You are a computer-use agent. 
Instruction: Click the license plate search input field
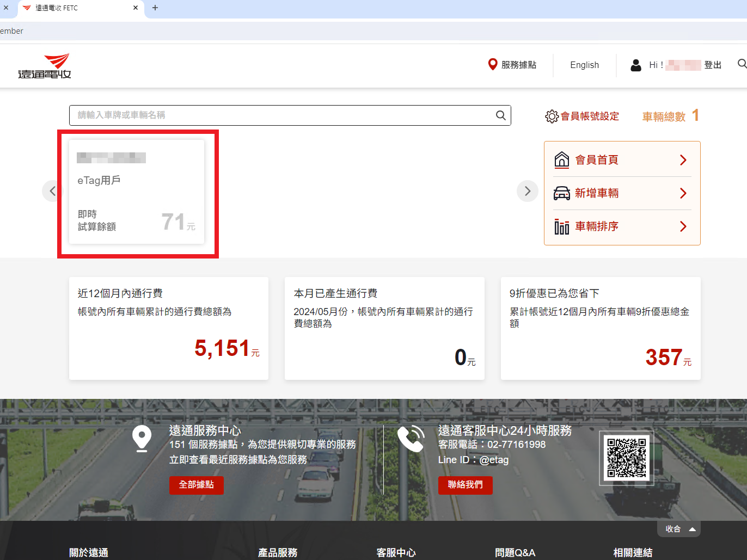283,115
